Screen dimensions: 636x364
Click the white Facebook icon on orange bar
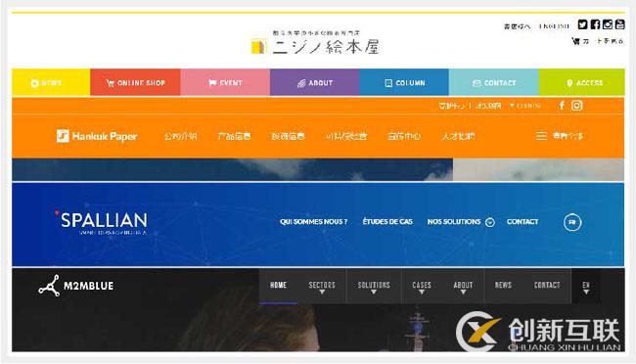click(562, 106)
